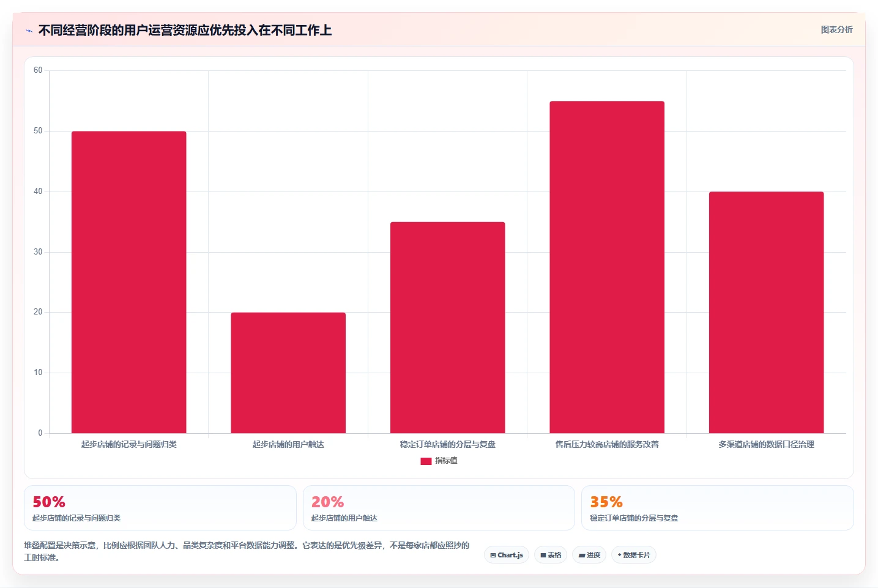Click the 数据卡片 tag
This screenshot has width=878, height=588.
coord(634,555)
